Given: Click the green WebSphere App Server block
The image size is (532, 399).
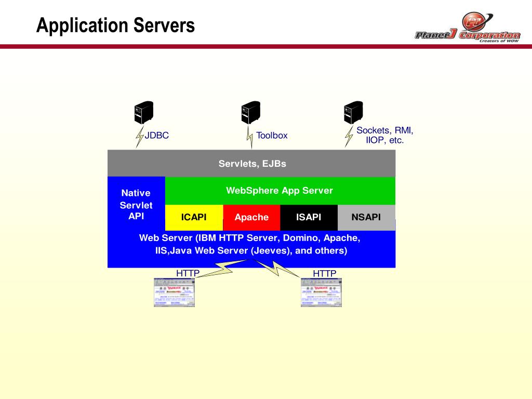Looking at the screenshot, I should tap(280, 191).
